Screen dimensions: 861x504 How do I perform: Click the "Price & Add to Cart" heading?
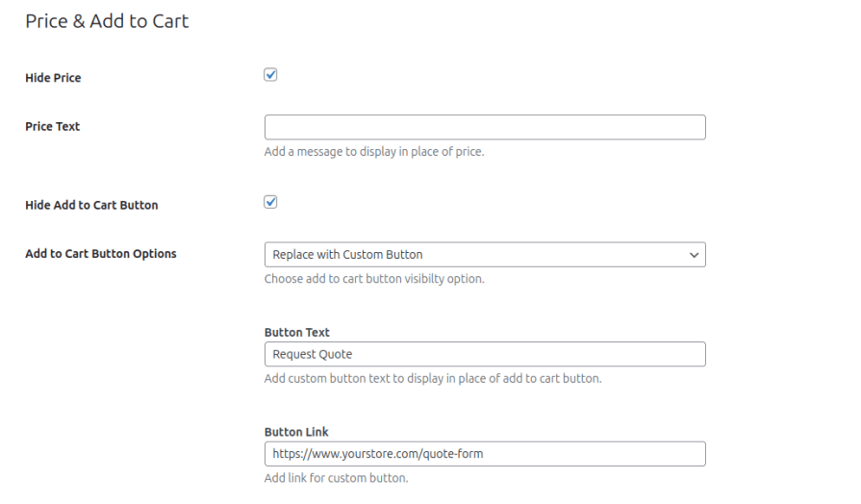click(107, 21)
